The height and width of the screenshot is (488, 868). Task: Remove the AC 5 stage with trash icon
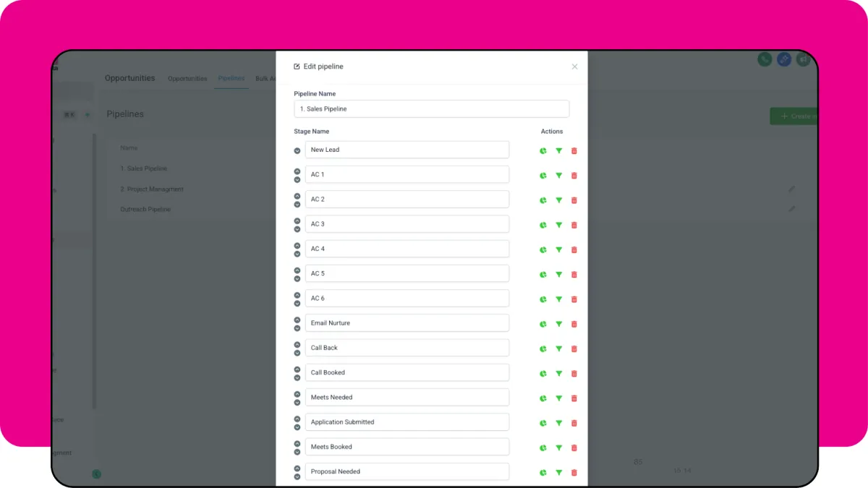pyautogui.click(x=574, y=275)
